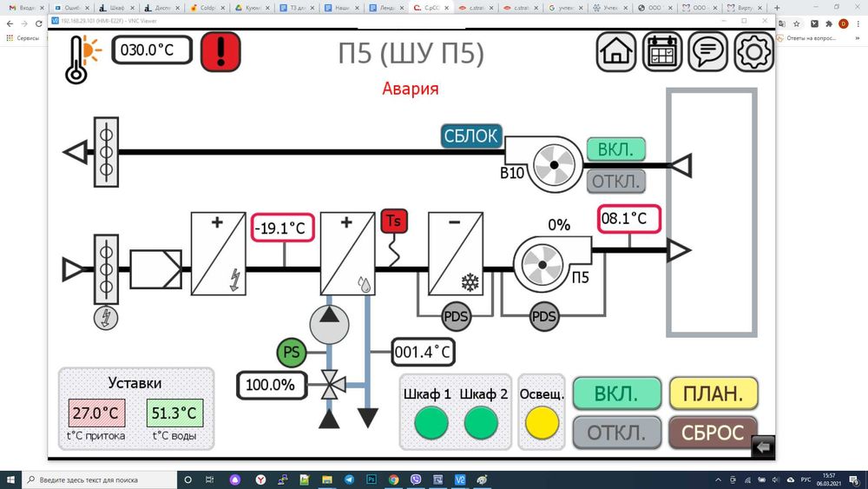Open the home screen icon
The width and height of the screenshot is (868, 489).
[615, 51]
